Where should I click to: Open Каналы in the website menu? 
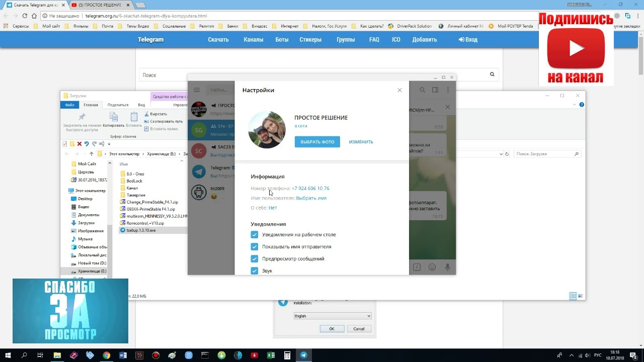(x=253, y=40)
